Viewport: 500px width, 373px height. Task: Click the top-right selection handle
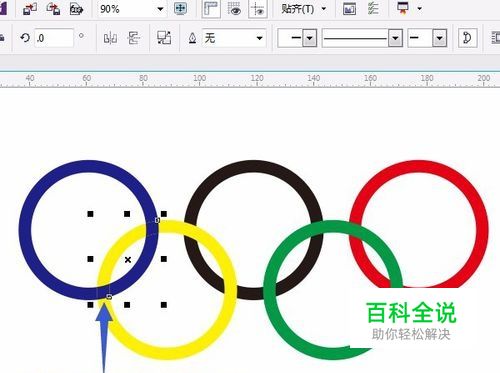coord(164,214)
